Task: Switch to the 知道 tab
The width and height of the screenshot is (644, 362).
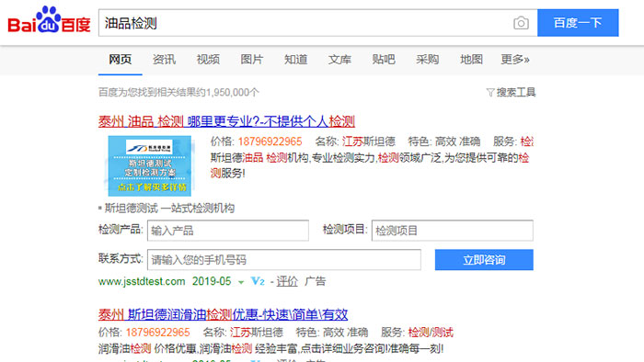Action: click(295, 60)
